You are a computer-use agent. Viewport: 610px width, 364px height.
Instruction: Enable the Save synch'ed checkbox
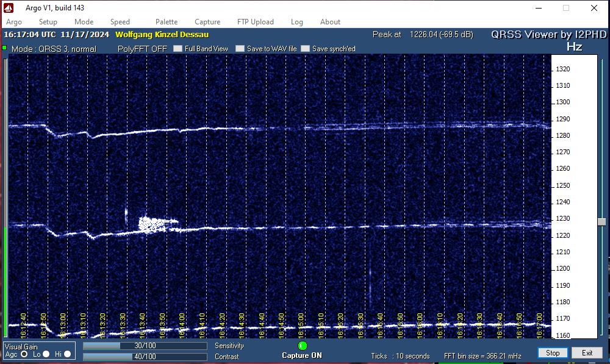point(306,49)
